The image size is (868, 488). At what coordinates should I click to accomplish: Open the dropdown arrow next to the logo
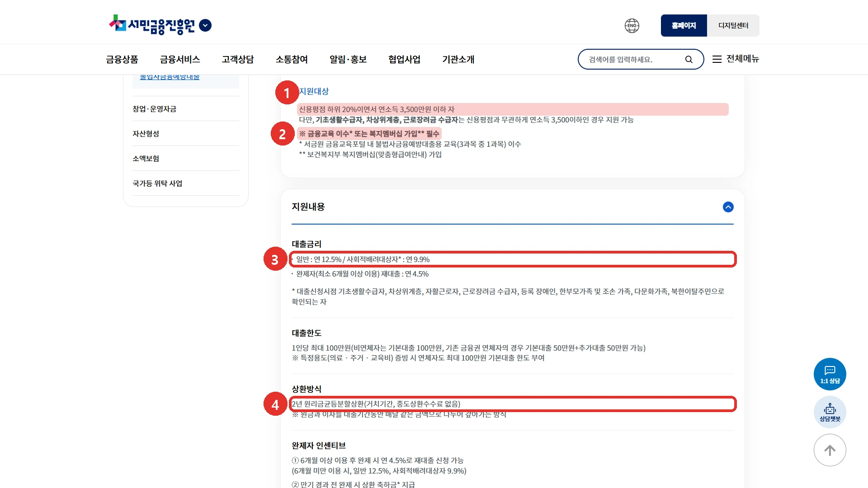coord(205,25)
